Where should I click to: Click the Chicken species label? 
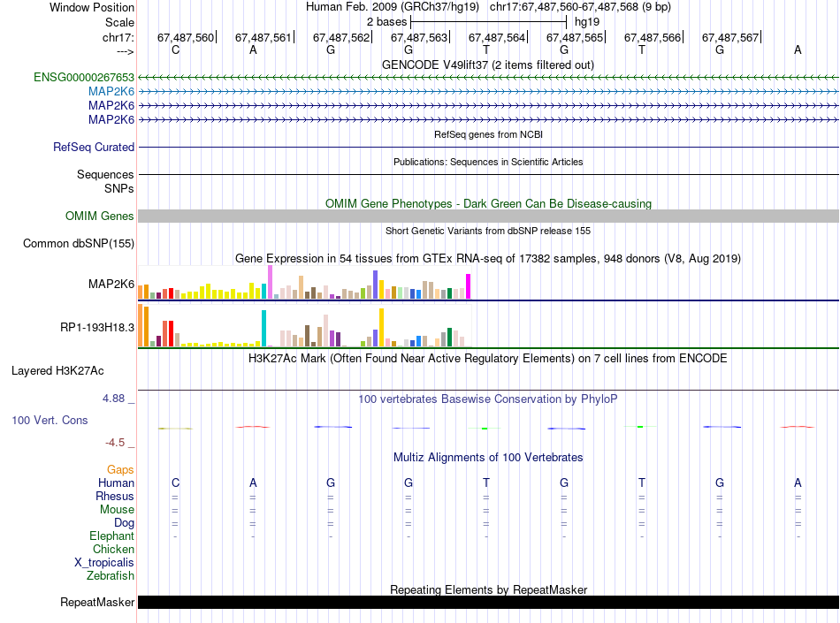(x=113, y=549)
